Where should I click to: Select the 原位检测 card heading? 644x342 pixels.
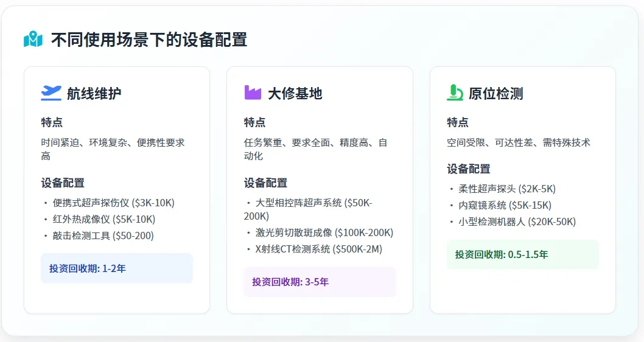click(x=495, y=94)
